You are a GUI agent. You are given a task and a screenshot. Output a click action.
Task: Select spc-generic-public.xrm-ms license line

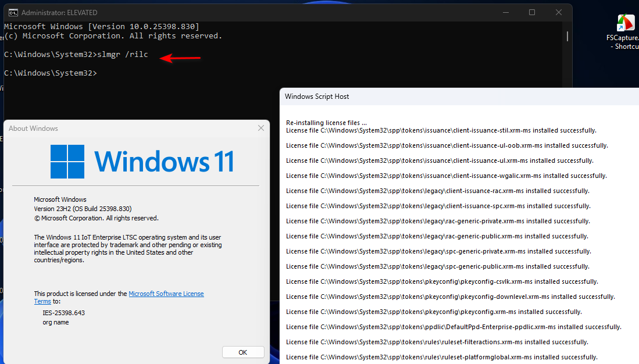pos(438,266)
